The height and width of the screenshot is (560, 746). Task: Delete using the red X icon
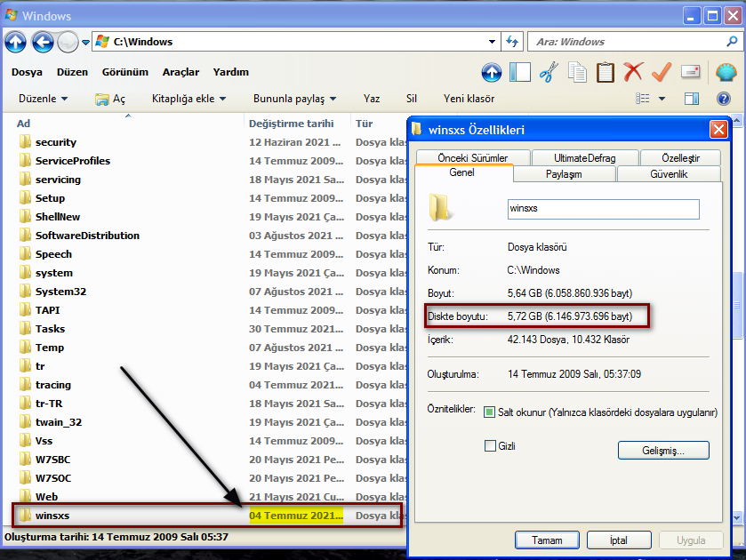pos(633,72)
